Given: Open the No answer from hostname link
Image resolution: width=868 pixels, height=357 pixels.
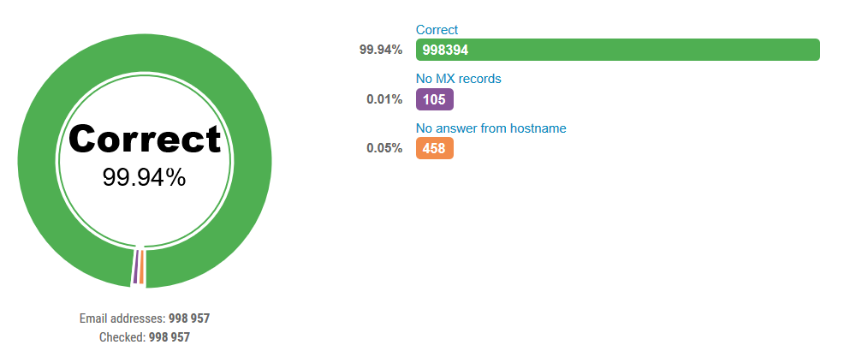Looking at the screenshot, I should click(491, 128).
